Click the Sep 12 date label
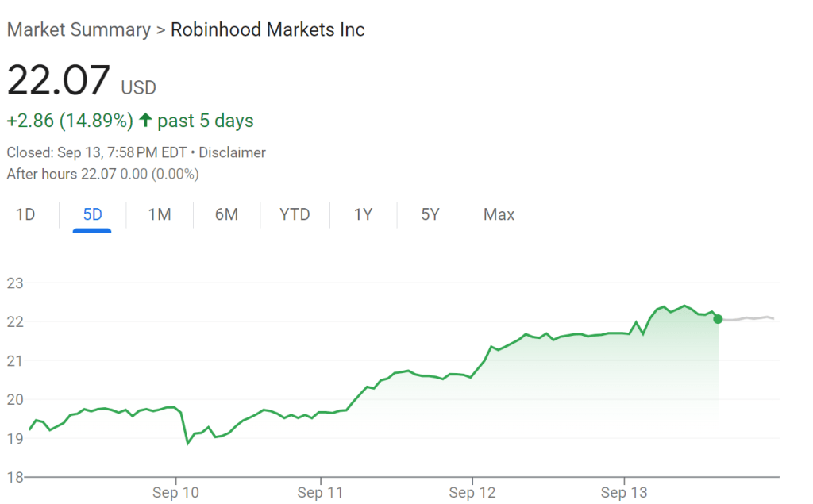The height and width of the screenshot is (504, 813). 472,493
